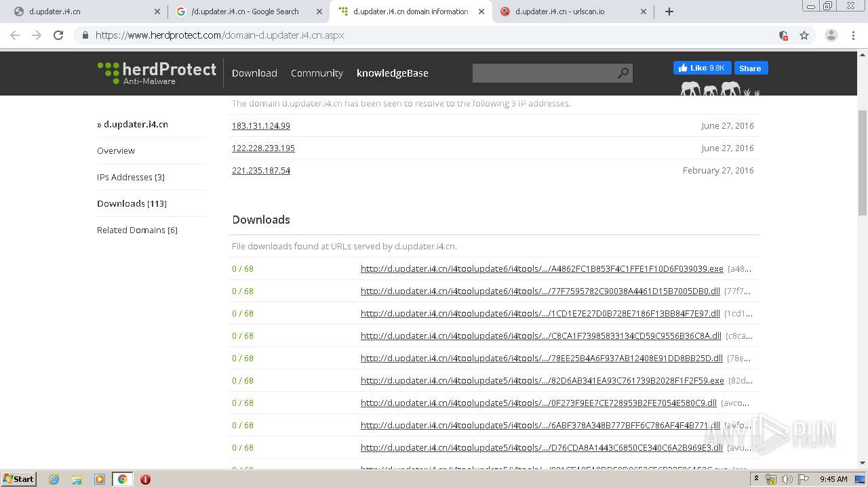The image size is (868, 488).
Task: Click the scrollbar down arrow
Action: coord(863,463)
